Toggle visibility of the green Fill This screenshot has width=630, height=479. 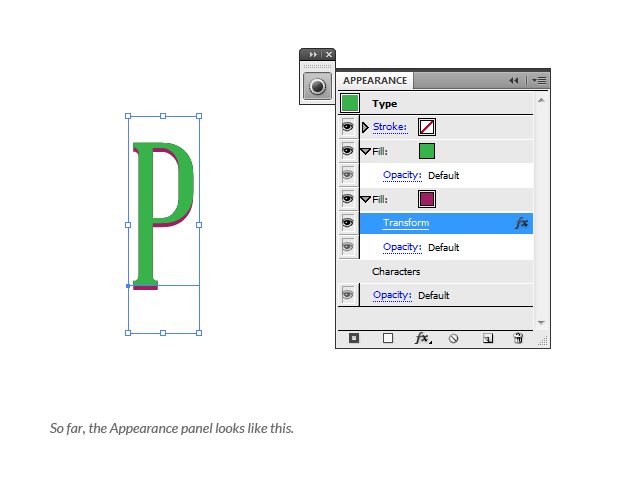[x=348, y=151]
